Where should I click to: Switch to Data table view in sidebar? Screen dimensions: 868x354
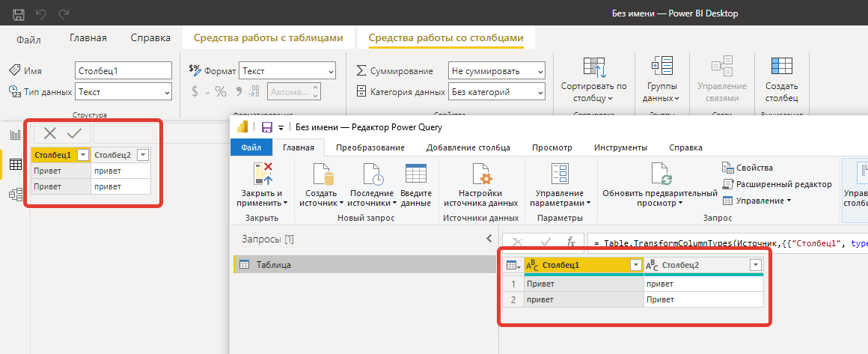pyautogui.click(x=16, y=164)
